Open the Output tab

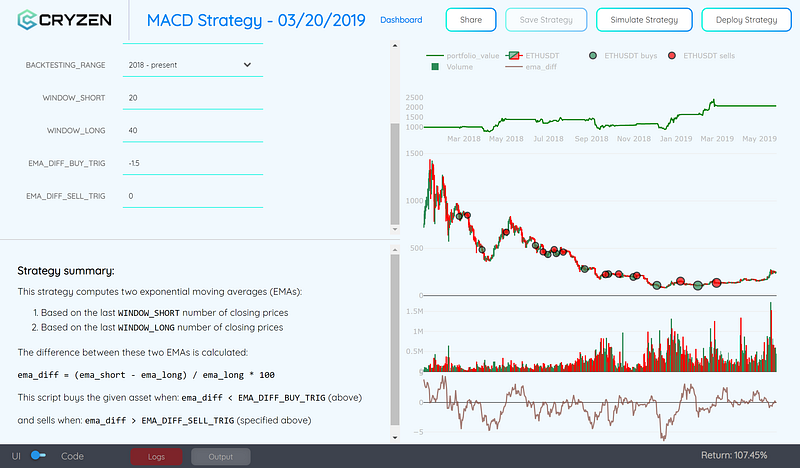(220, 457)
